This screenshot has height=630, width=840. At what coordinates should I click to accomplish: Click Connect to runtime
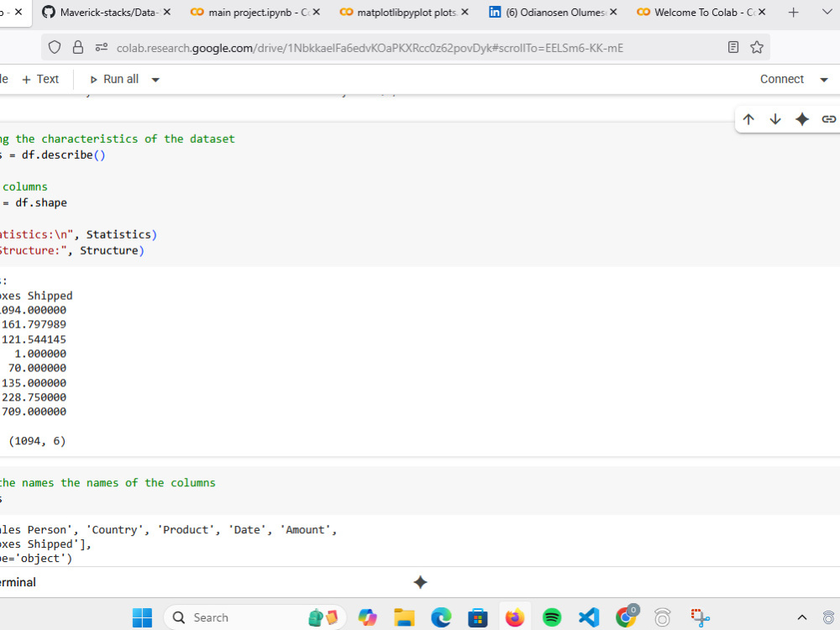(x=781, y=79)
